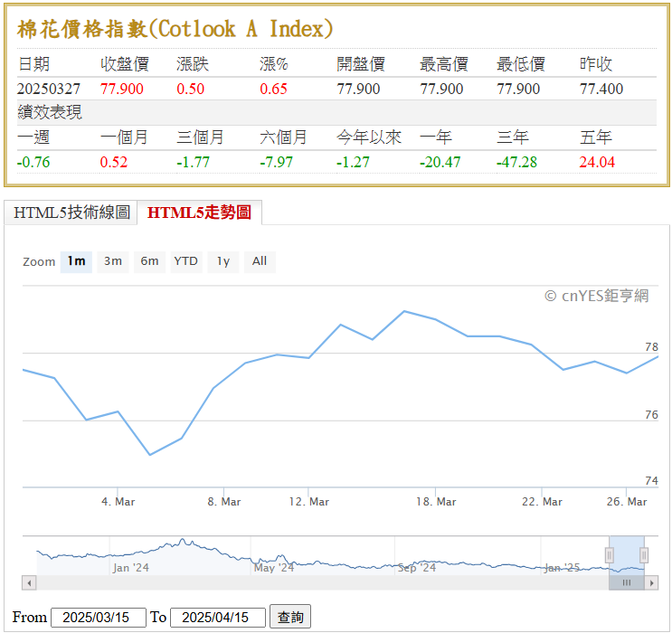Choose the 1y zoom range
672x633 pixels.
(222, 261)
